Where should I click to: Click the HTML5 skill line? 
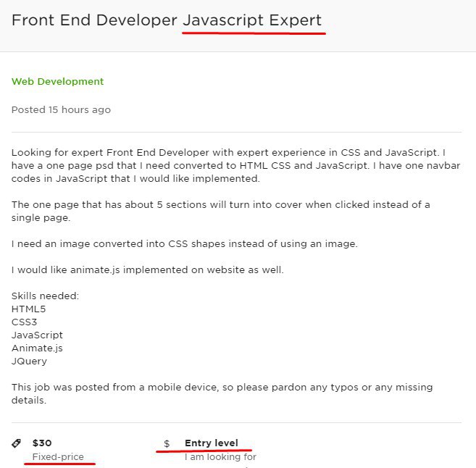click(x=28, y=309)
